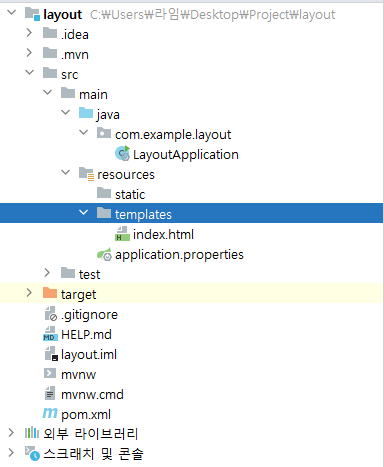Open the LayoutApplication class
Viewport: 384px width, 467px height.
pos(186,155)
